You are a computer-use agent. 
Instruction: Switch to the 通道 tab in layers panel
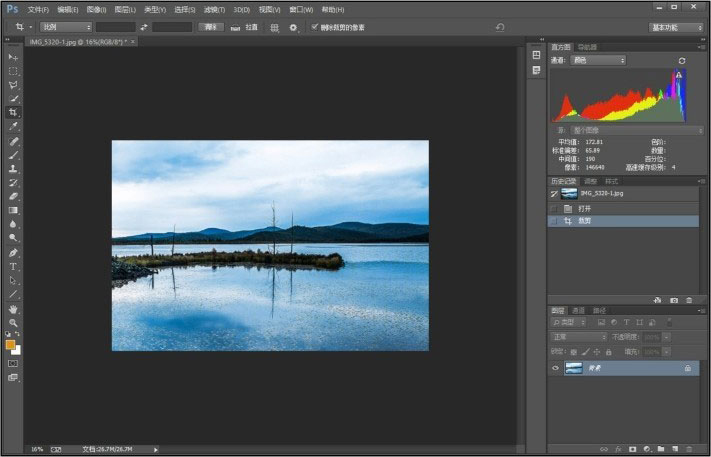pos(578,310)
